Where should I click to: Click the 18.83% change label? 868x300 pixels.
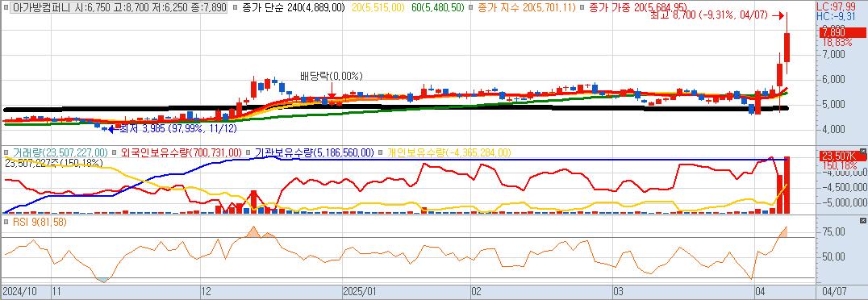coord(837,42)
